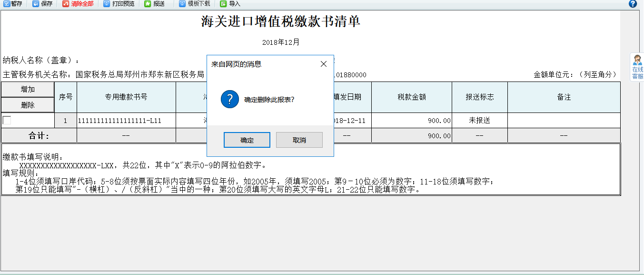Click the 未报送 status cell
The image size is (644, 276).
tap(480, 121)
